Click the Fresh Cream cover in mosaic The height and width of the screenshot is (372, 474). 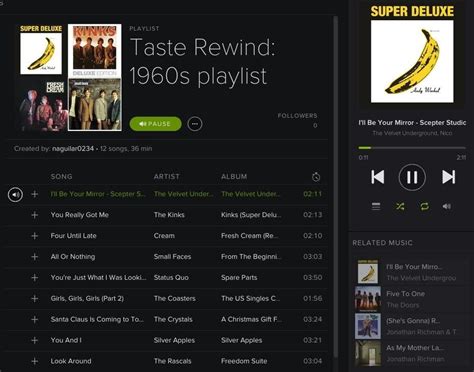pos(41,104)
